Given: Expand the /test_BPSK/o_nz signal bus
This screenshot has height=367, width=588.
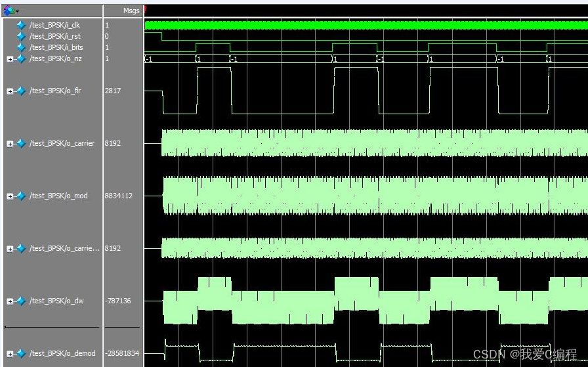Looking at the screenshot, I should point(10,59).
